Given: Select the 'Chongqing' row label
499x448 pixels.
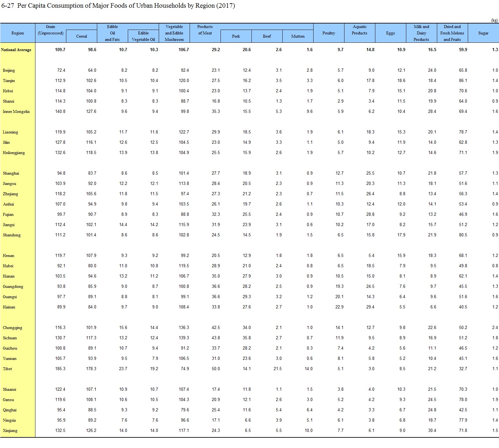Looking at the screenshot, I should pyautogui.click(x=13, y=328).
